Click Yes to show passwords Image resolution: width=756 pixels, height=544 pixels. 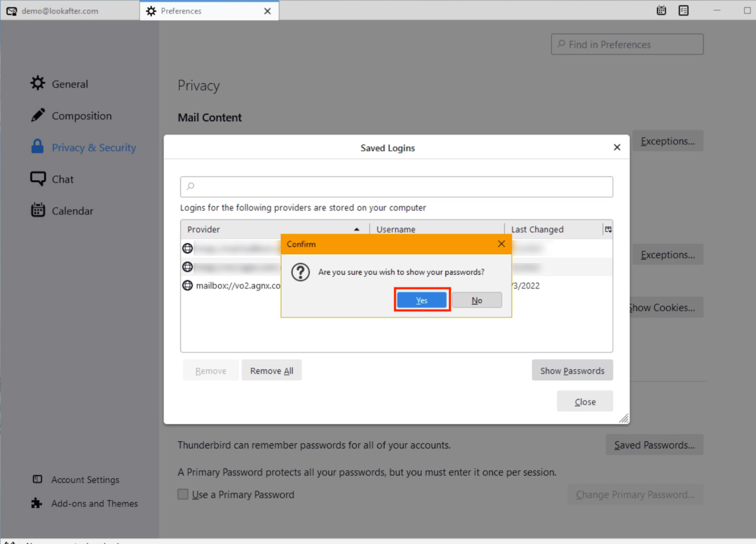tap(421, 300)
